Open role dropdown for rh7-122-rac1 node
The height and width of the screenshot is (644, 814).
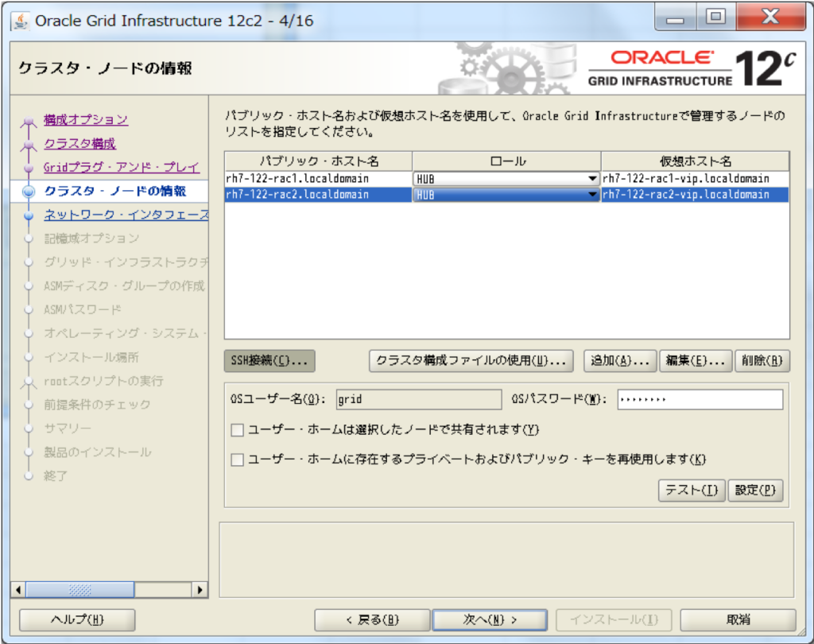(x=591, y=179)
